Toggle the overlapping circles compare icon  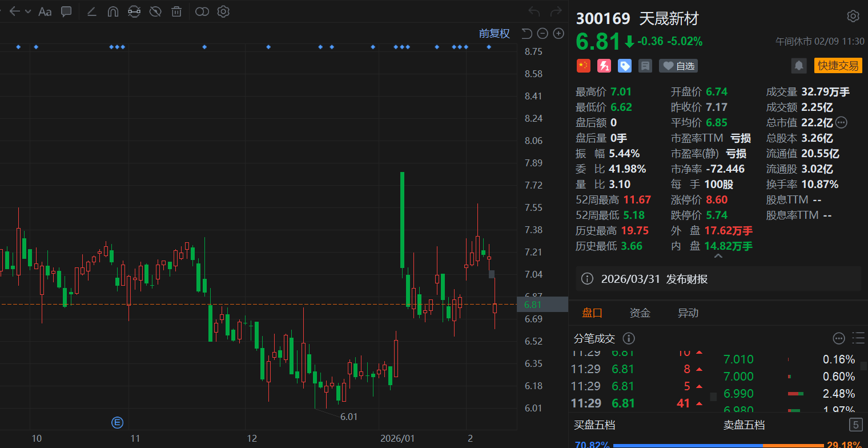point(202,11)
